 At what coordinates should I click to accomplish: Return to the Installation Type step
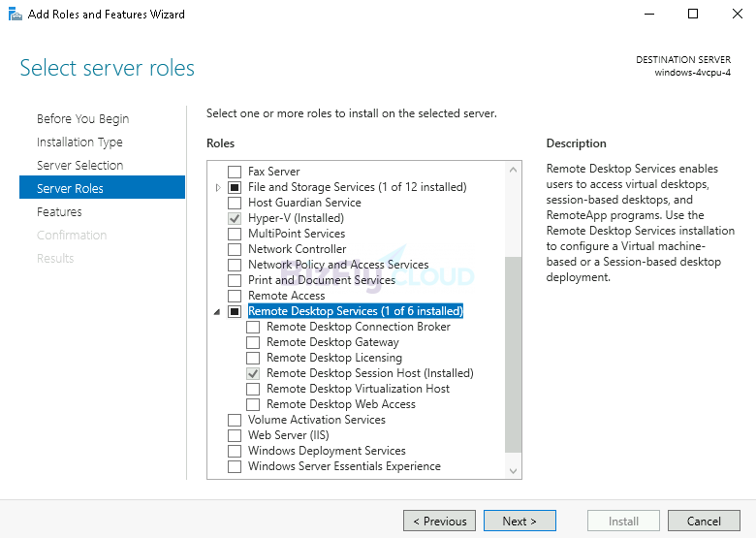click(x=80, y=142)
